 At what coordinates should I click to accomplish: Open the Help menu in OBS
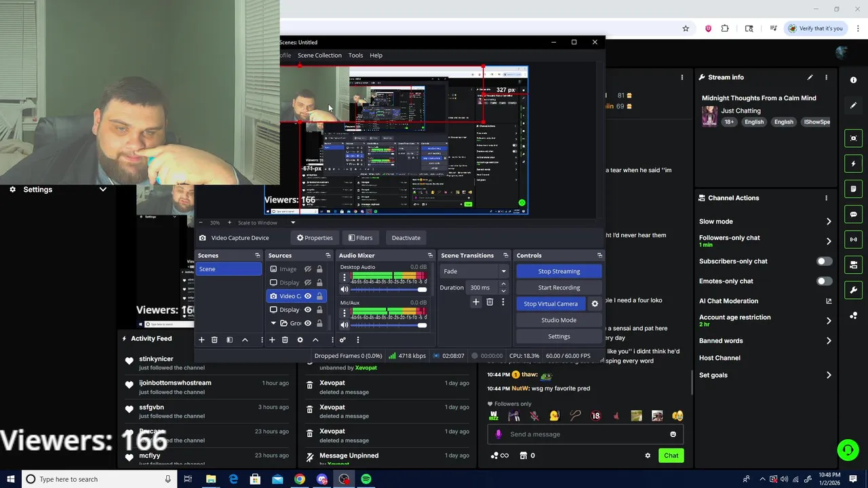pyautogui.click(x=376, y=56)
